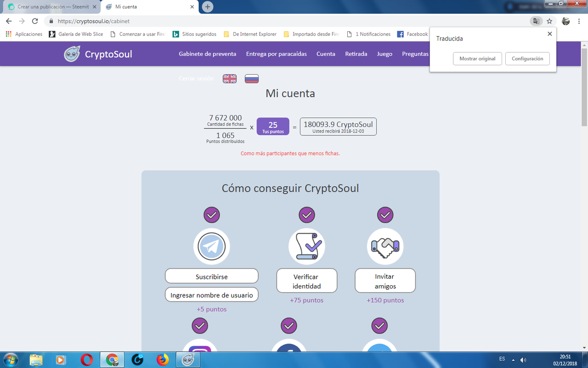
Task: Open Juego menu item
Action: click(x=384, y=54)
